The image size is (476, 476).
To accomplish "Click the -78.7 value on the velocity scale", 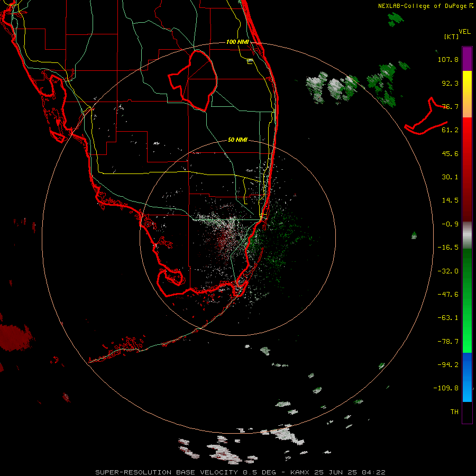I will coord(448,342).
